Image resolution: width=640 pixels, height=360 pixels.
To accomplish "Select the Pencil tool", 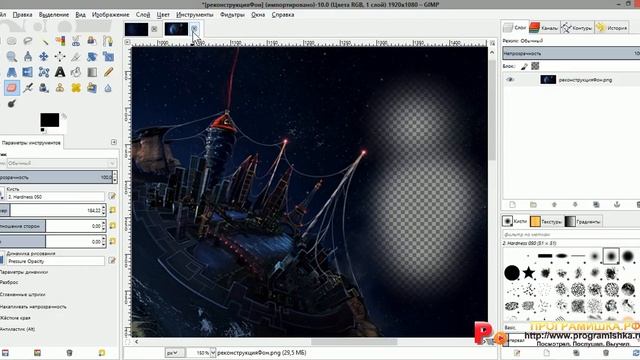I will click(x=108, y=72).
